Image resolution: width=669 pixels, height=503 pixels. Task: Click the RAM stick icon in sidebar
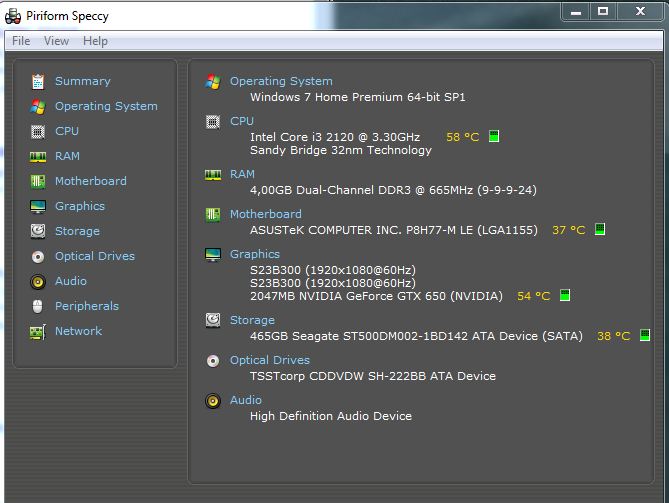tap(38, 157)
